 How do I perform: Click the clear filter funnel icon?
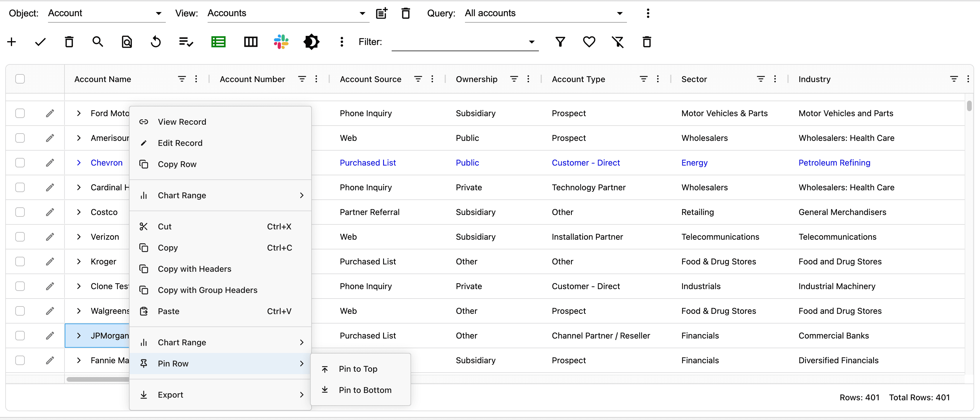(x=618, y=42)
